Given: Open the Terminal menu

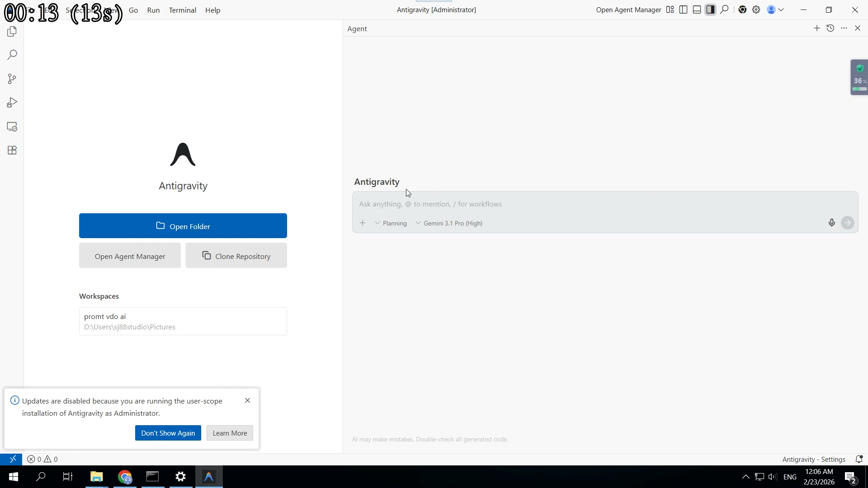Looking at the screenshot, I should [182, 10].
